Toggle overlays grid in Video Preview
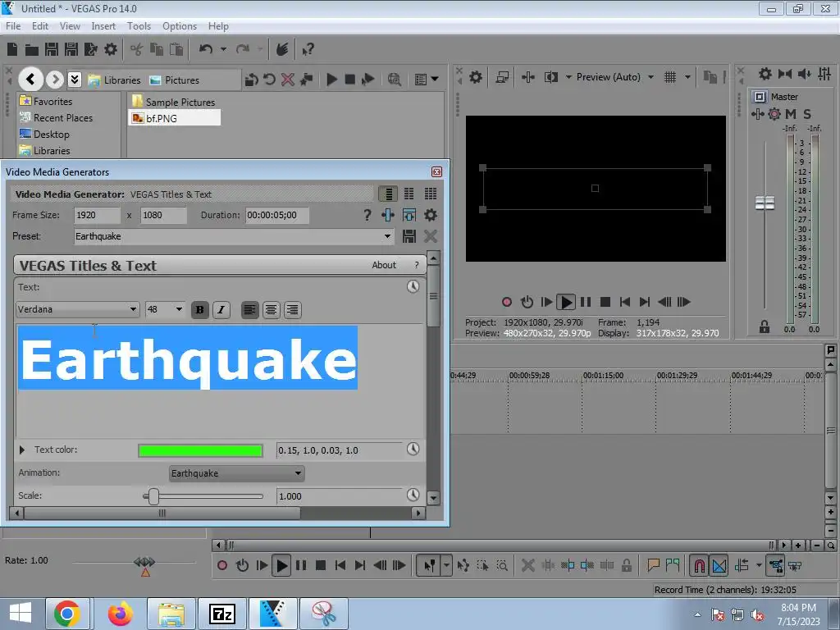The width and height of the screenshot is (840, 630). pyautogui.click(x=669, y=77)
